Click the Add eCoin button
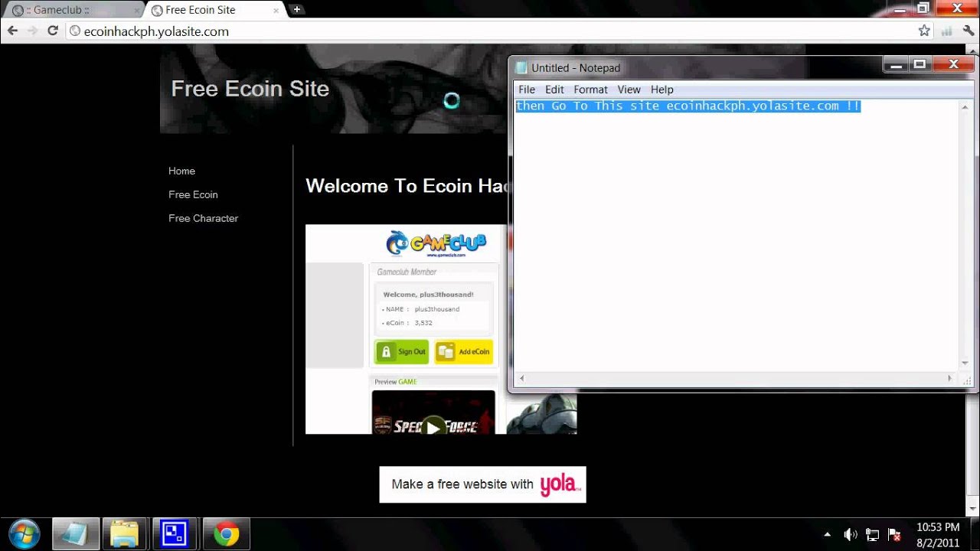980x551 pixels. coord(463,351)
